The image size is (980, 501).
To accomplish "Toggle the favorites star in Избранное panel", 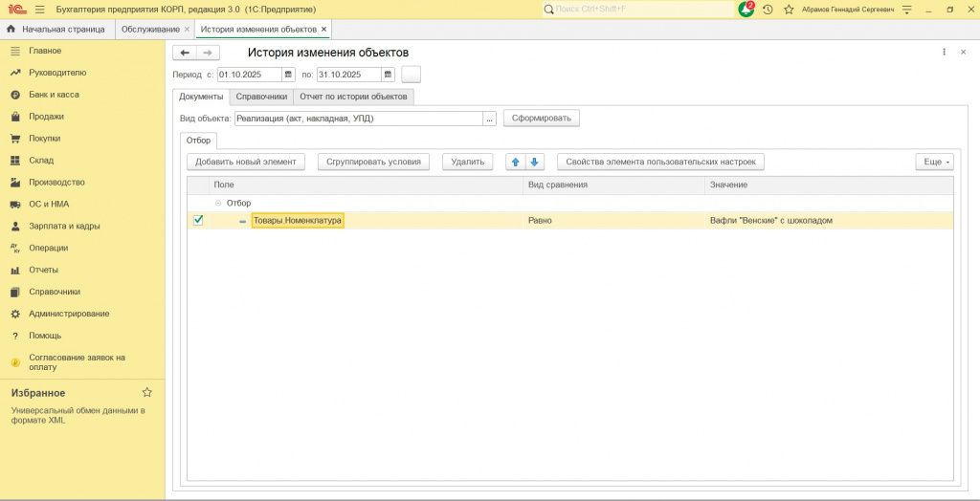I will click(x=146, y=392).
